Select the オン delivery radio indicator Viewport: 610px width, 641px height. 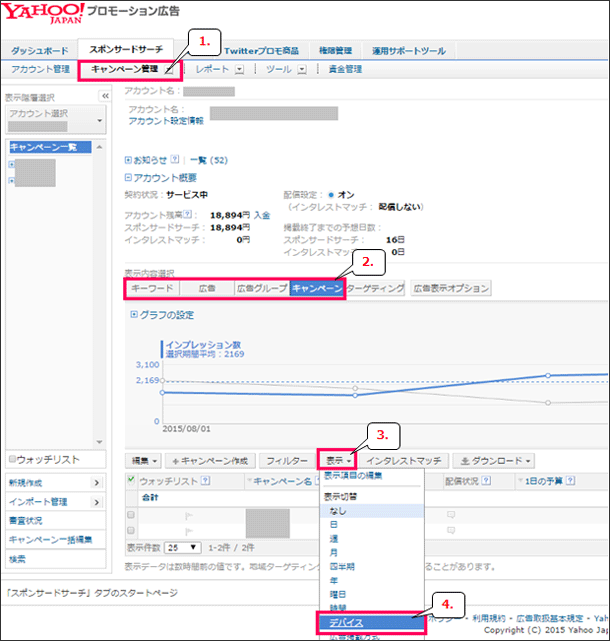click(x=331, y=195)
